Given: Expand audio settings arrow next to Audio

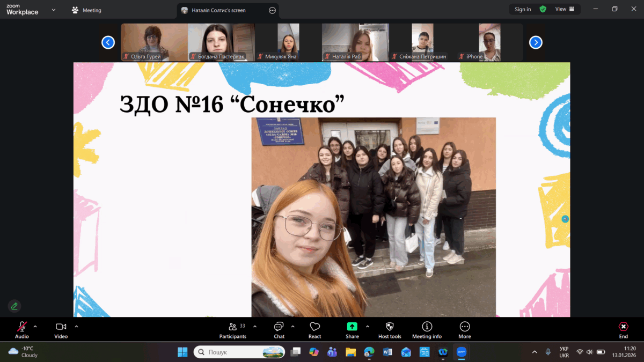Looking at the screenshot, I should click(35, 326).
